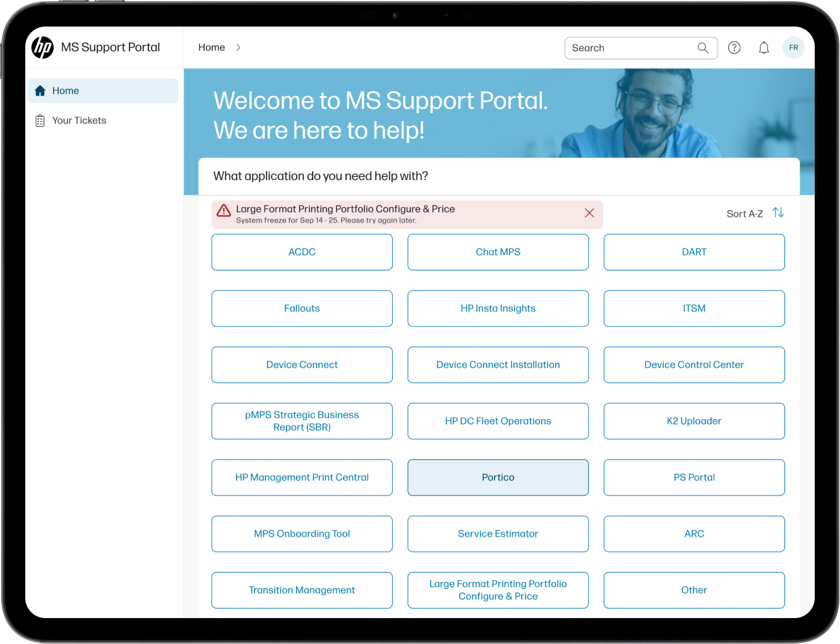Open the Device Connect option
The width and height of the screenshot is (840, 644).
pos(302,365)
